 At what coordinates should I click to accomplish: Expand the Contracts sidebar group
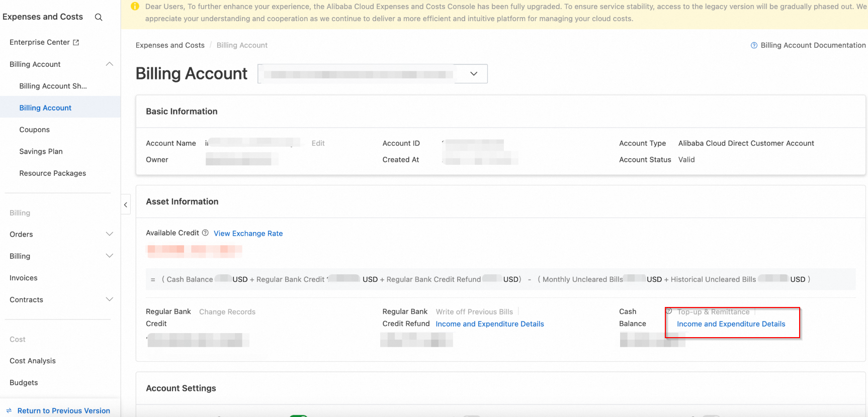coord(109,299)
